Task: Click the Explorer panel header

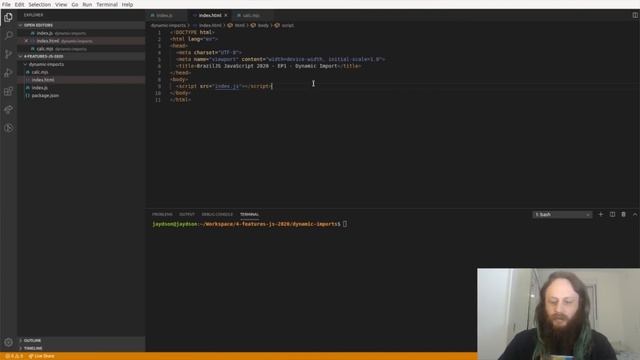Action: click(33, 15)
